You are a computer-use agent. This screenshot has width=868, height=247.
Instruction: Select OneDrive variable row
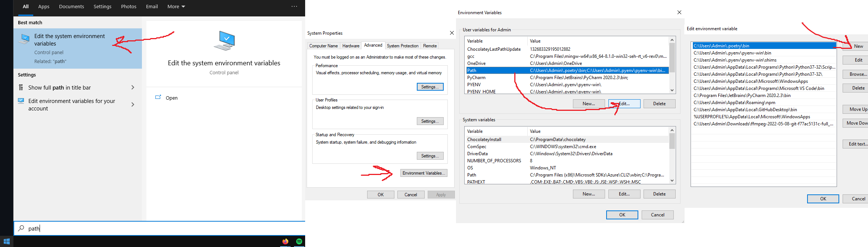[567, 63]
